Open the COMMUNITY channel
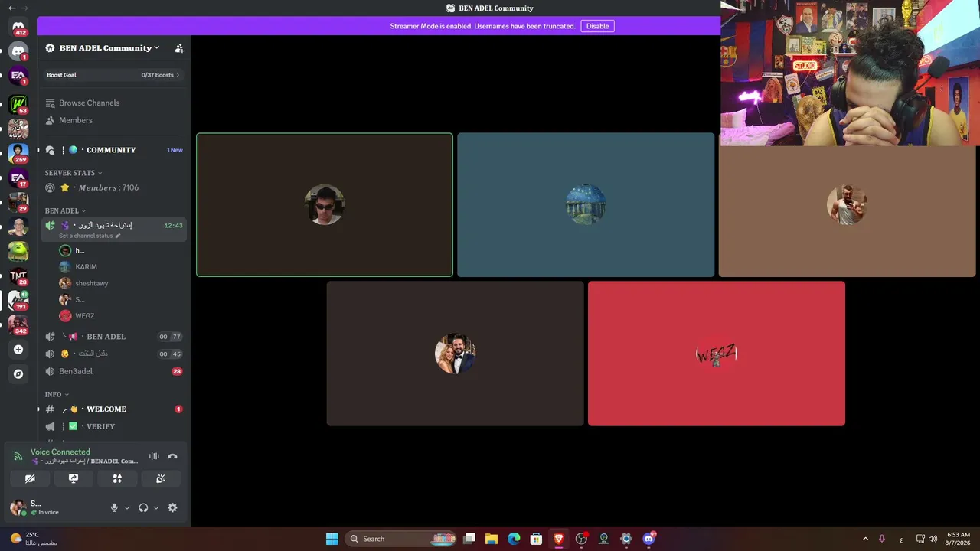 click(113, 150)
